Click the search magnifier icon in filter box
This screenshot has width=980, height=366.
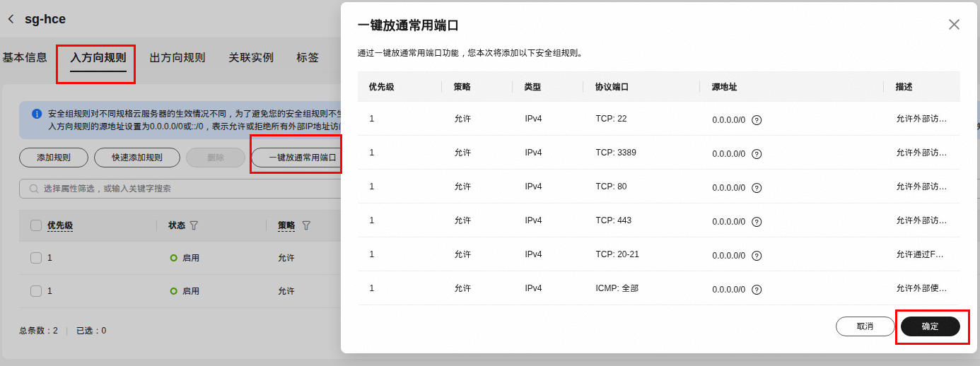coord(33,189)
